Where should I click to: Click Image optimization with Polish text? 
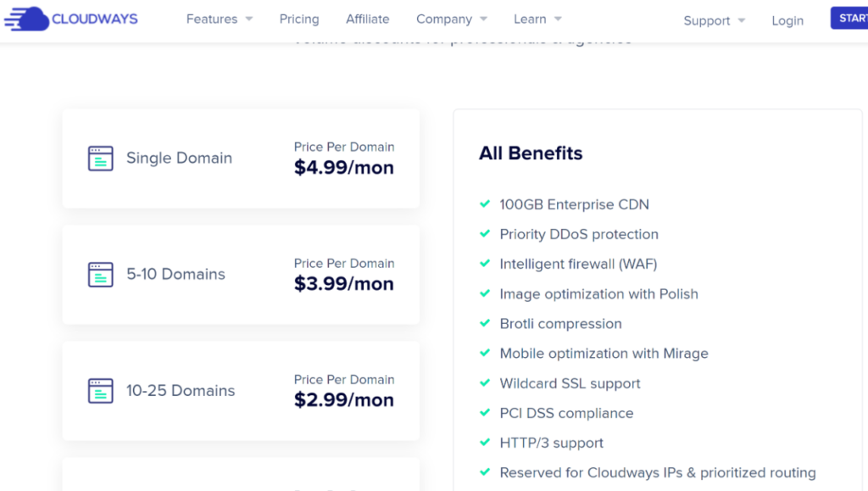599,294
